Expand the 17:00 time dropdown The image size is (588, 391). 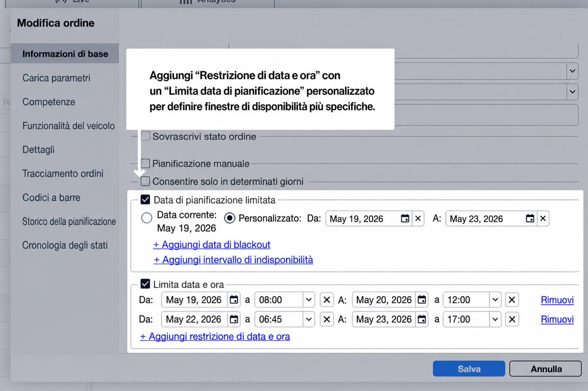pos(495,319)
